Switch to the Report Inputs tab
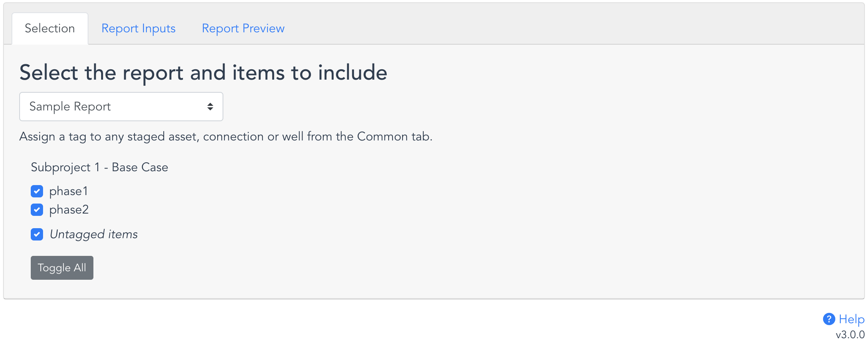The image size is (868, 344). point(138,28)
